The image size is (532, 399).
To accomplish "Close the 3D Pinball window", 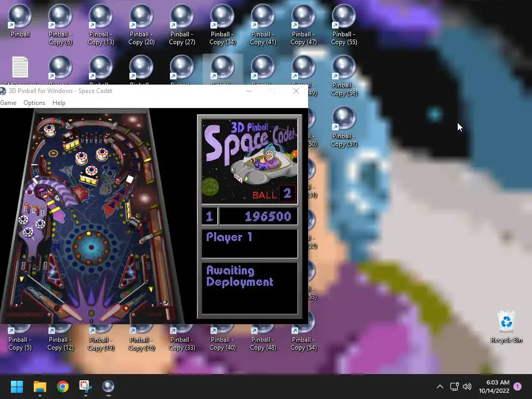I will point(296,91).
